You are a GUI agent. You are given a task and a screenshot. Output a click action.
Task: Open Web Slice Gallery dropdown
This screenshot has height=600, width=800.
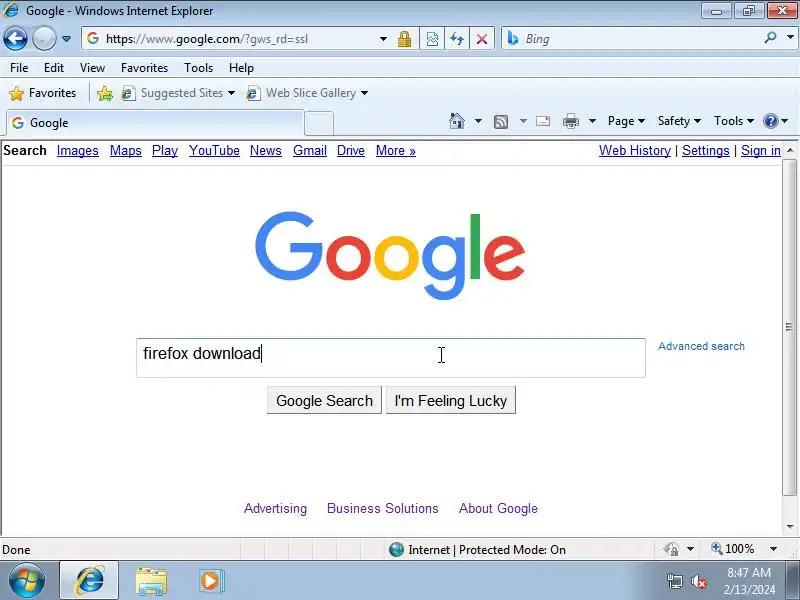[307, 93]
